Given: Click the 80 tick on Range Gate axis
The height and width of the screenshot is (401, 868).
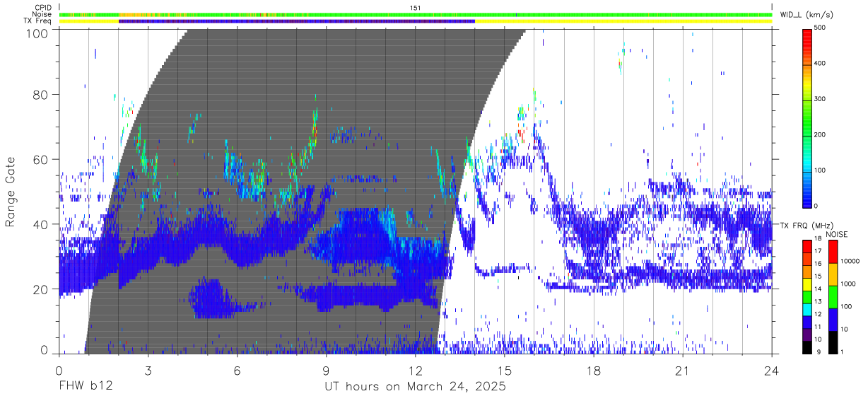Looking at the screenshot, I should (x=40, y=94).
